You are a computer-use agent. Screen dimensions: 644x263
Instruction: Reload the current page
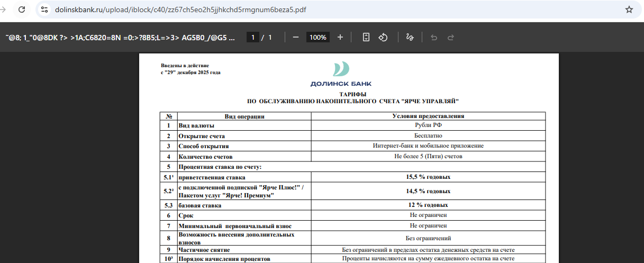(22, 10)
